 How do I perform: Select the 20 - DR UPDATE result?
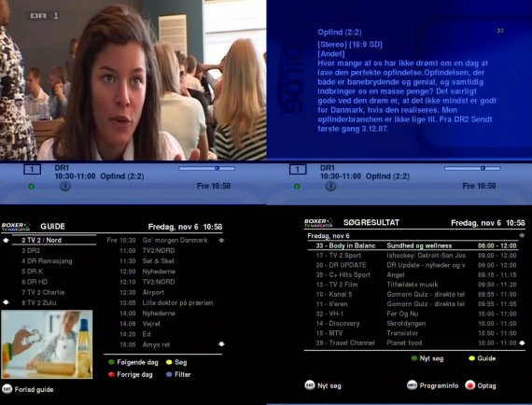tap(413, 265)
